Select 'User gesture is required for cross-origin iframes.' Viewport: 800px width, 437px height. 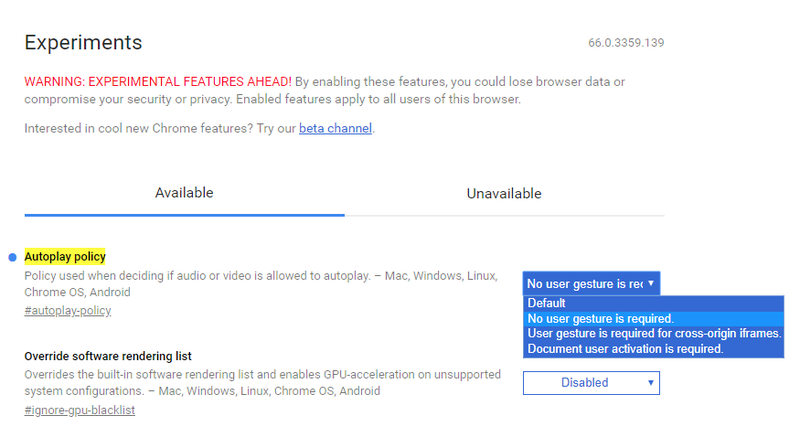654,333
